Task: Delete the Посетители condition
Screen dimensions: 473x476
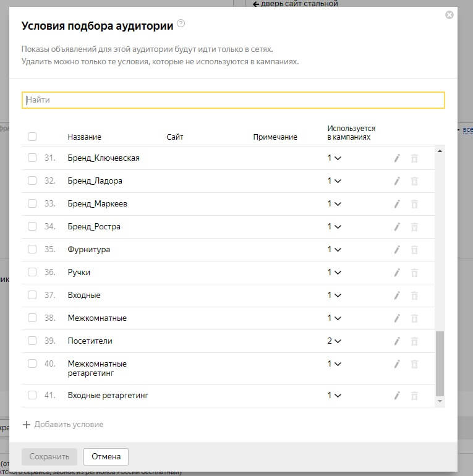Action: [x=414, y=341]
